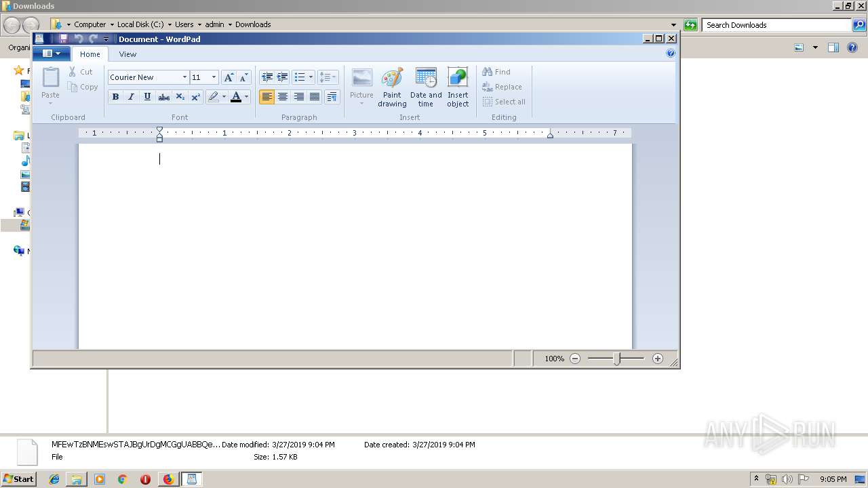
Task: Switch to the Home ribbon tab
Action: [90, 54]
